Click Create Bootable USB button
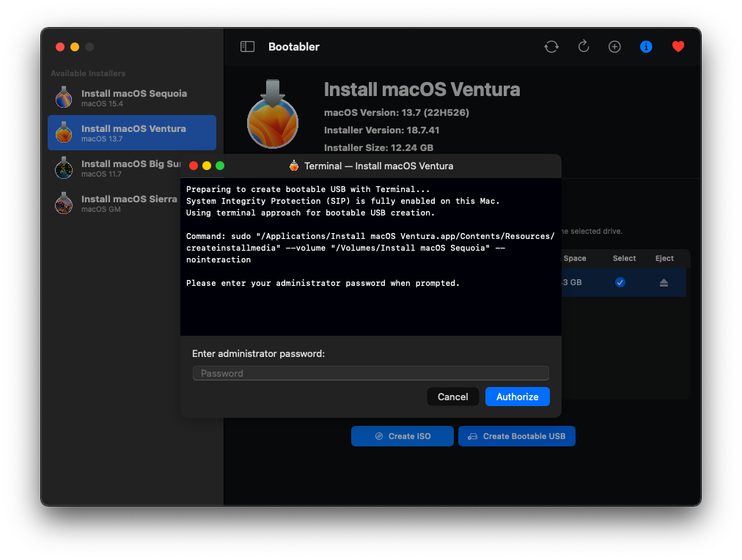The width and height of the screenshot is (742, 560). point(517,436)
